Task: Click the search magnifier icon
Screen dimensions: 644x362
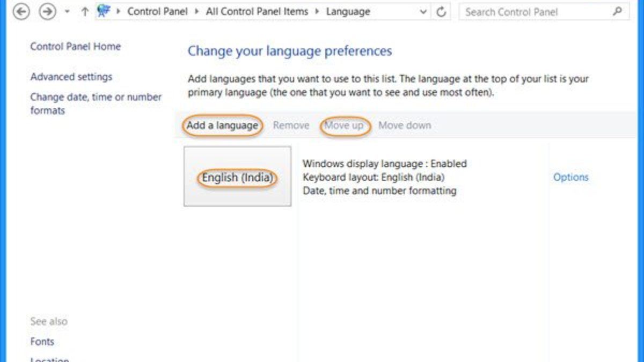Action: tap(618, 11)
